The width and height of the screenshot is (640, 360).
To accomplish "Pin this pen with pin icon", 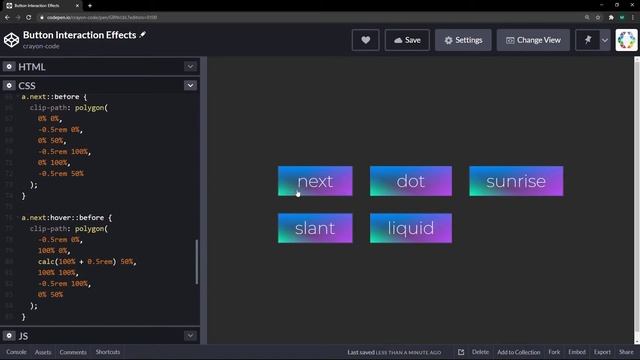I will point(588,40).
